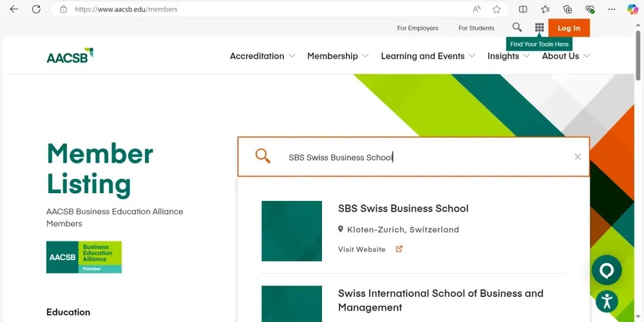Click the AACSB Business Education Alliance Members text

pos(115,217)
